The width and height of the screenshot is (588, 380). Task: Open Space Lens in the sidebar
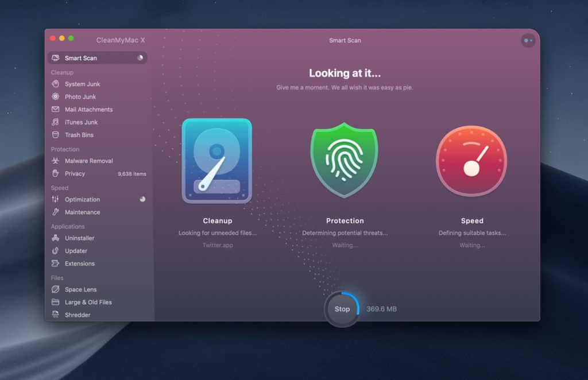point(98,289)
